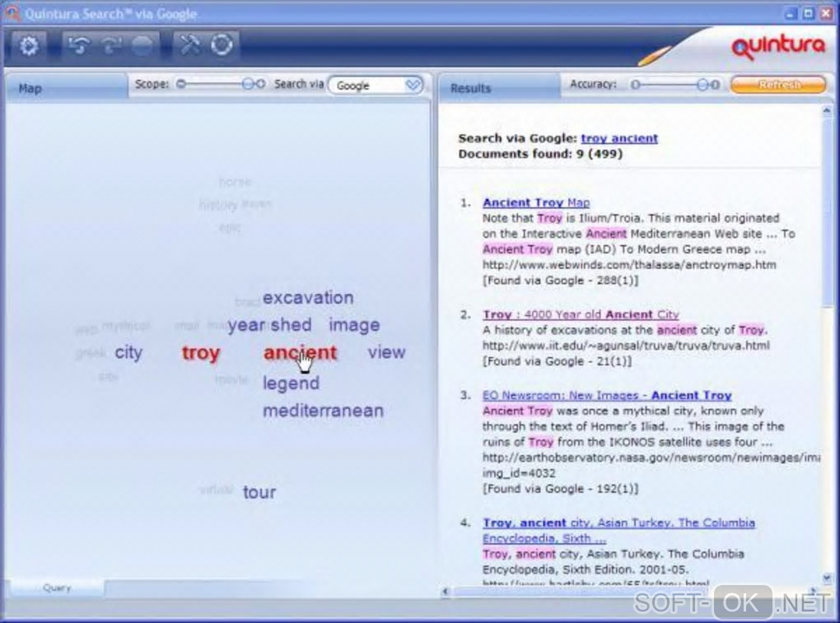The height and width of the screenshot is (623, 840).
Task: Click the results scroll-up arrow
Action: [827, 111]
